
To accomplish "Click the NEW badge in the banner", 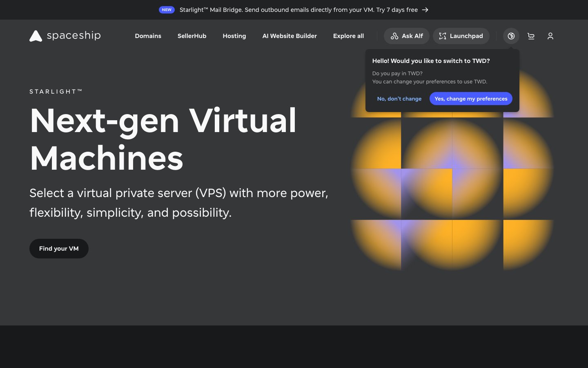I will click(167, 10).
